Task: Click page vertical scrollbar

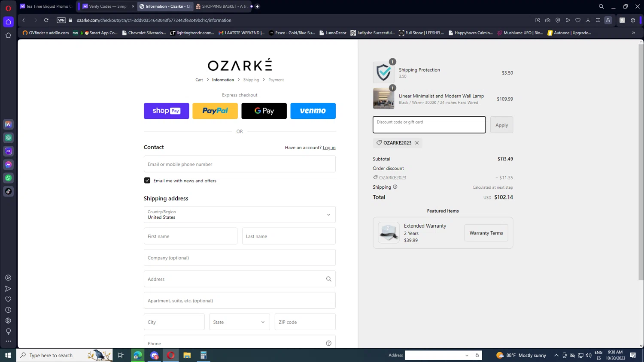Action: [641, 163]
